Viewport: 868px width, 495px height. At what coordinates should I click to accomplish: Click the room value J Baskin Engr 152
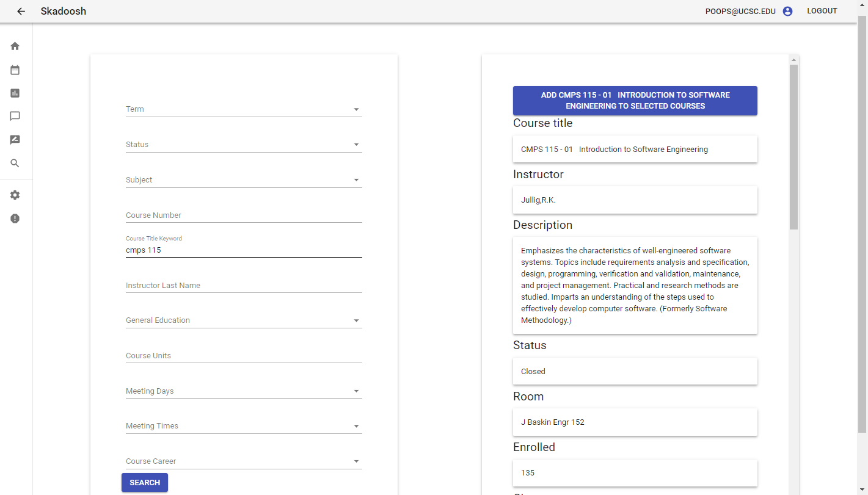pos(553,422)
